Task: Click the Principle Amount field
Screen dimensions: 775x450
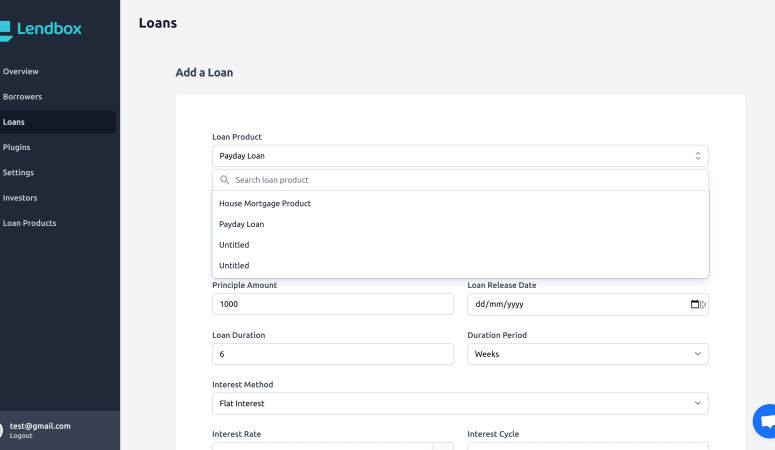Action: tap(333, 304)
